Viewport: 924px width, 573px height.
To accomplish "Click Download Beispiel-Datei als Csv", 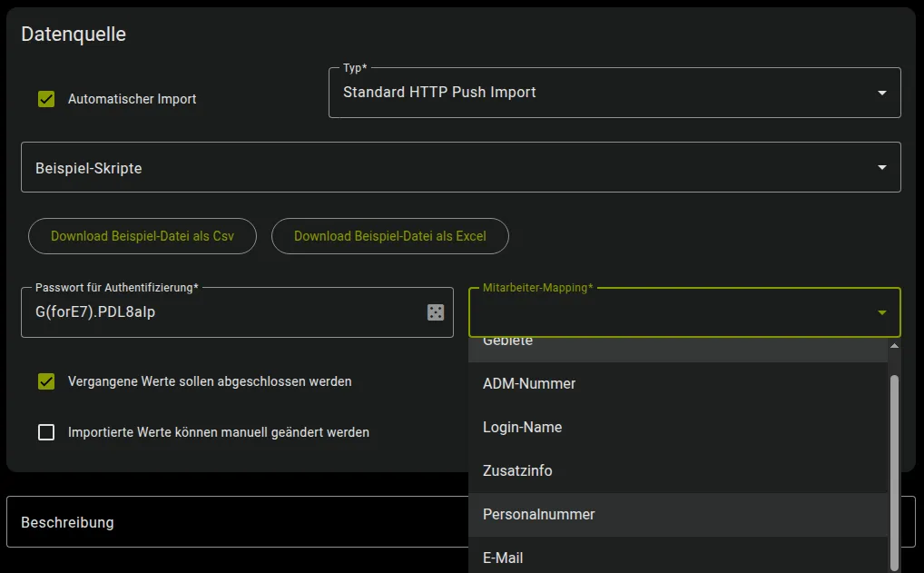I will click(x=142, y=236).
